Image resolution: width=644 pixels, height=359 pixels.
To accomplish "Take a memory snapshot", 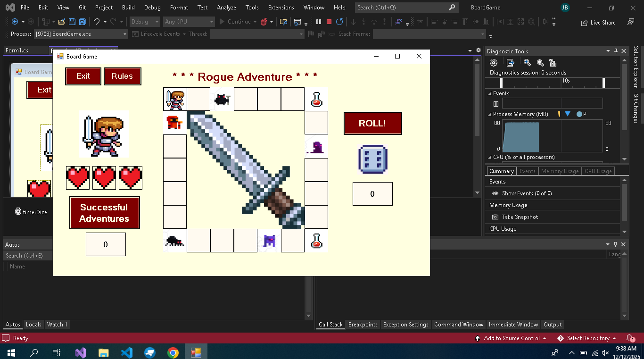I will [520, 217].
